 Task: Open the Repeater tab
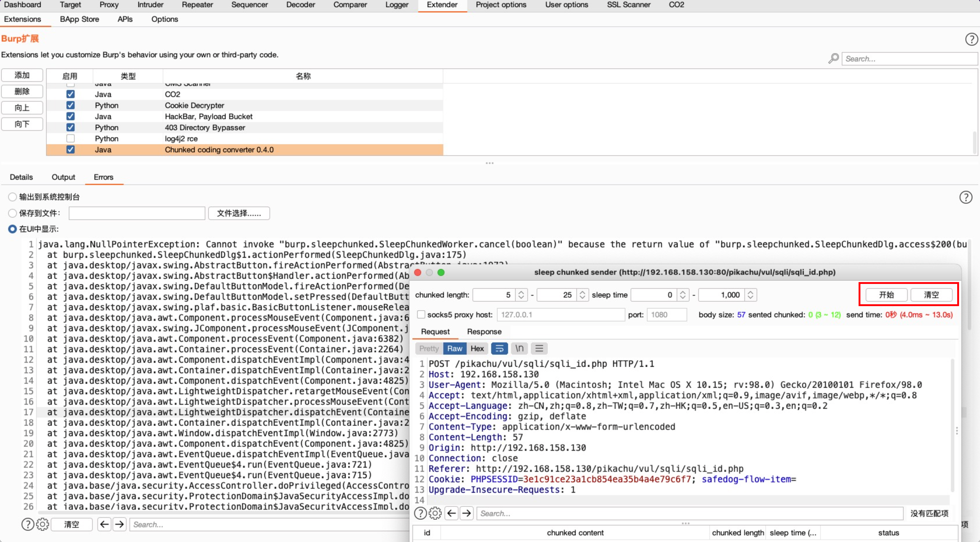197,5
